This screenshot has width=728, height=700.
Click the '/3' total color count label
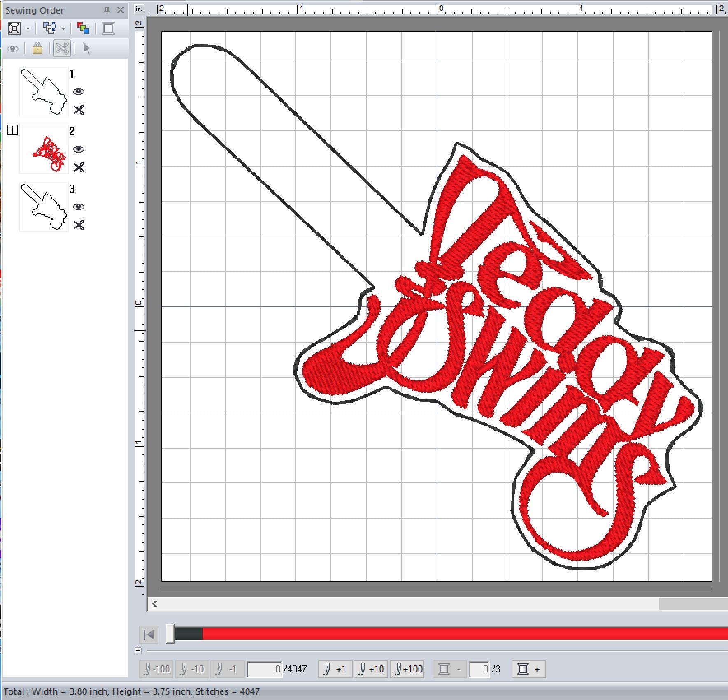pos(496,669)
